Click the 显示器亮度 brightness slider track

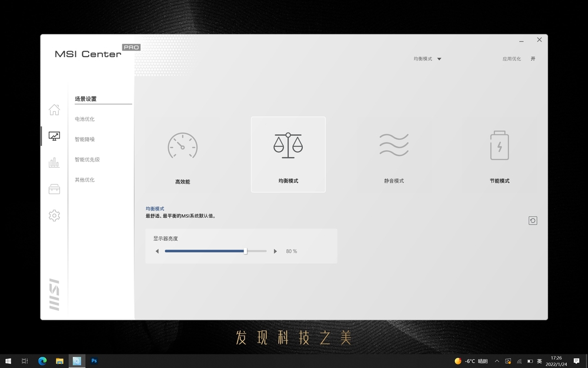[x=216, y=251]
